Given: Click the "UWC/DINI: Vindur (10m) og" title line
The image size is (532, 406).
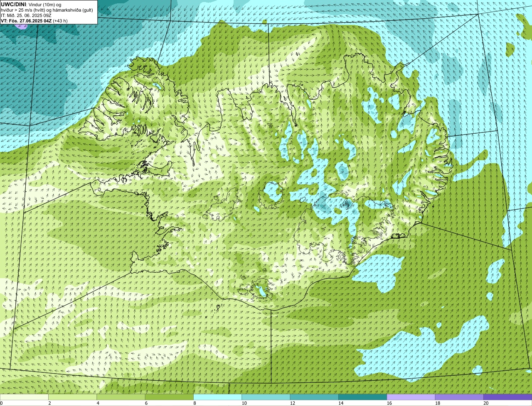Looking at the screenshot, I should tap(31, 4).
